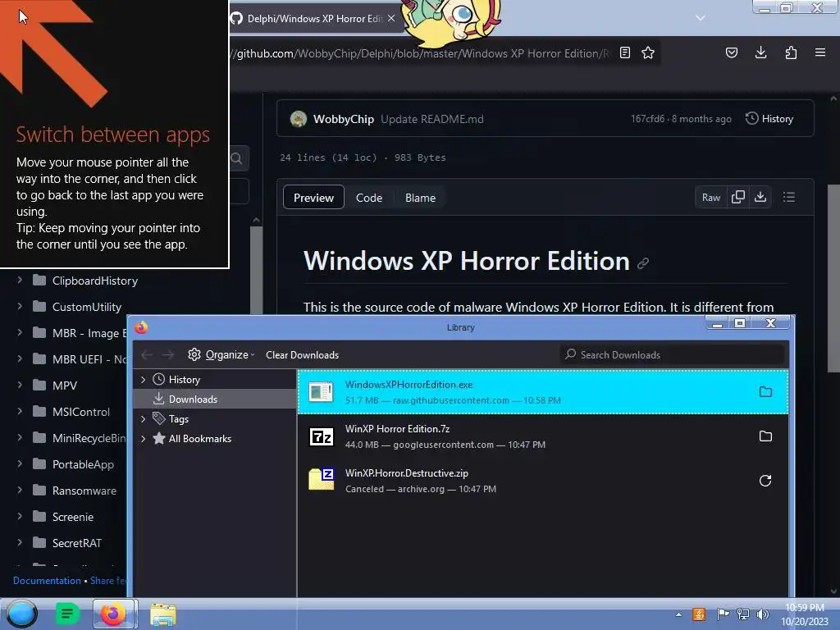Retry the WinXP.Horror.Destructive.zip download

point(765,481)
